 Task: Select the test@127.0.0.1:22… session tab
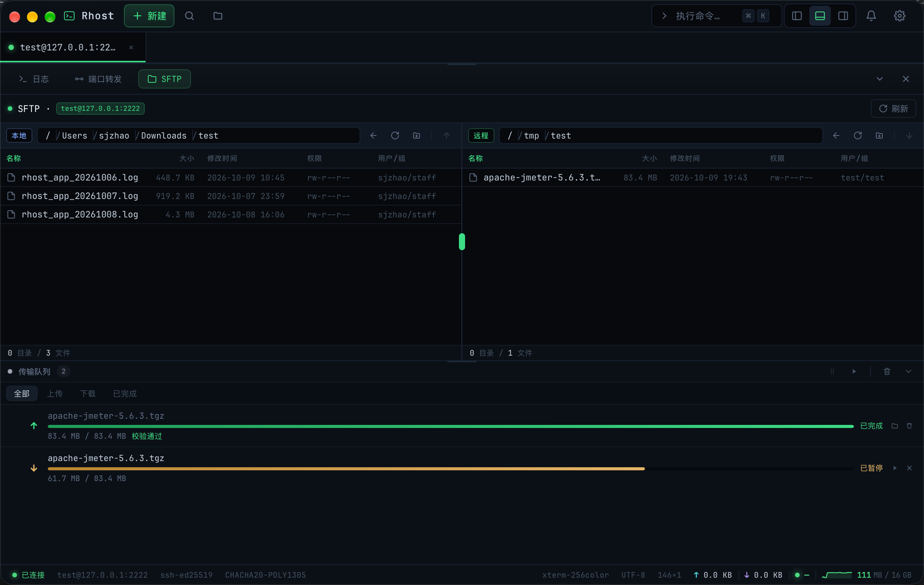73,47
